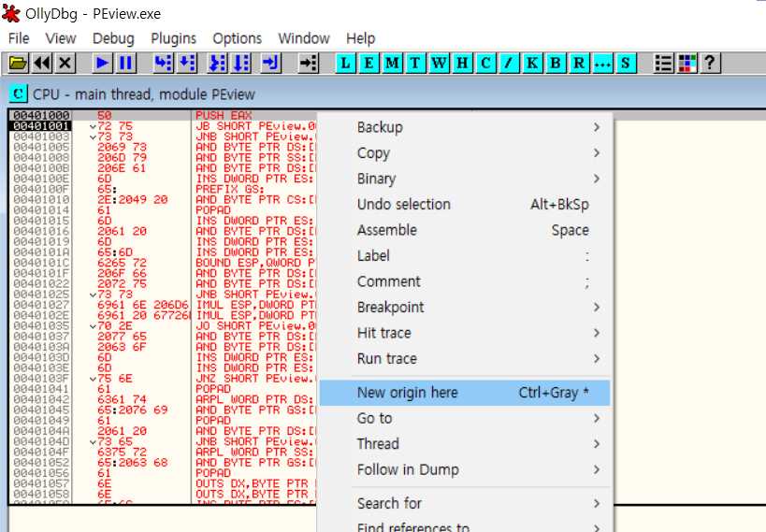Click the Step over toolbar icon

click(187, 63)
